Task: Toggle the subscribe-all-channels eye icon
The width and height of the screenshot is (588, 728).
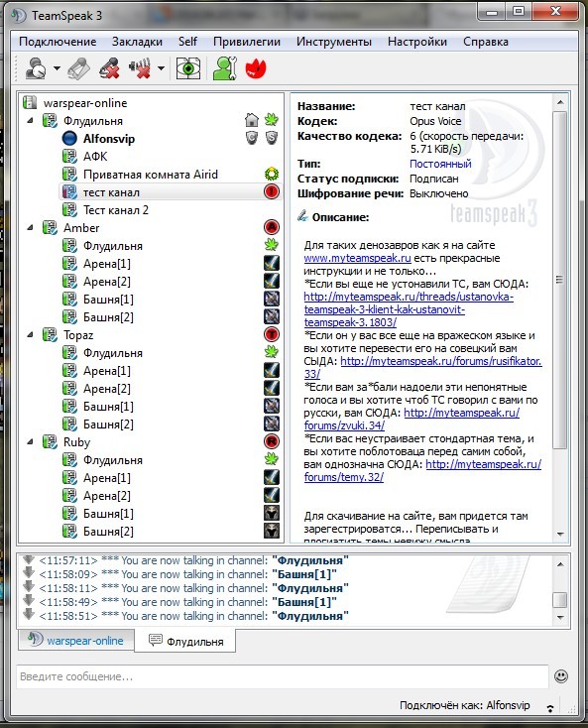Action: [x=188, y=68]
